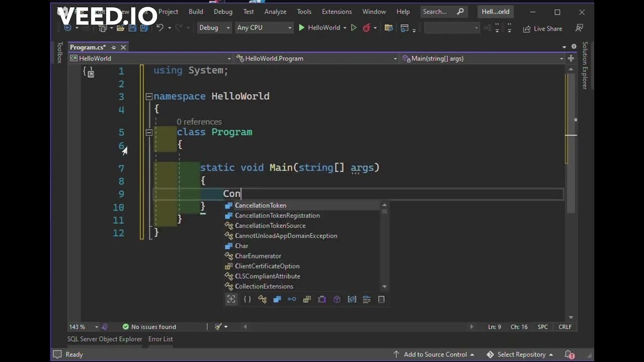
Task: Collapse the class Program block
Action: click(x=149, y=132)
